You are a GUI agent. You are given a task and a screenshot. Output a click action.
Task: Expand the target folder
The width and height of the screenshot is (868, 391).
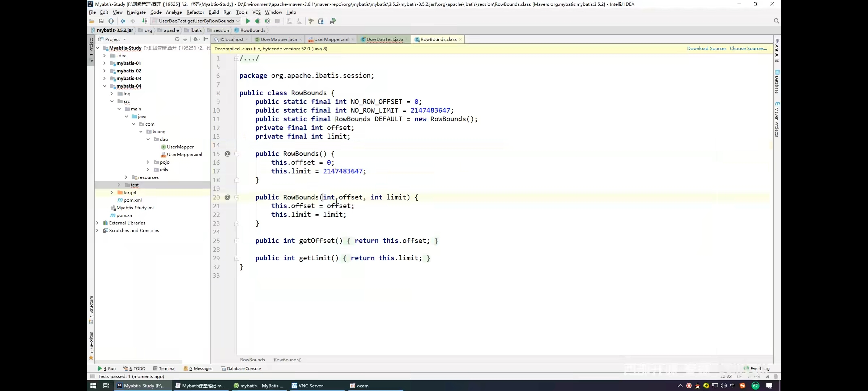(112, 193)
